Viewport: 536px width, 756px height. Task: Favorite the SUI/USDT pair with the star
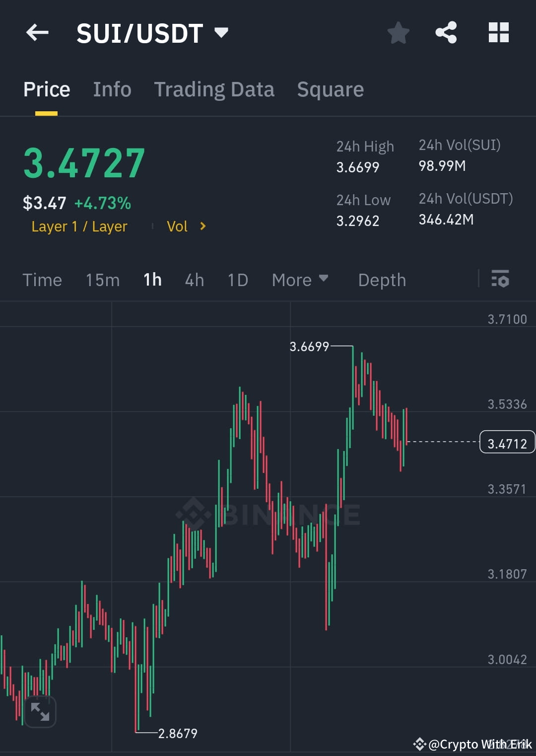398,32
